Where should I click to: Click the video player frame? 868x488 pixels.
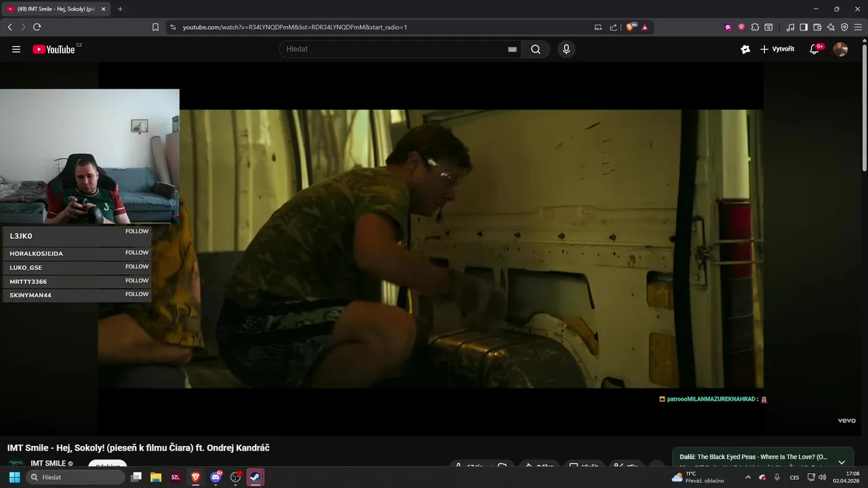(431, 249)
